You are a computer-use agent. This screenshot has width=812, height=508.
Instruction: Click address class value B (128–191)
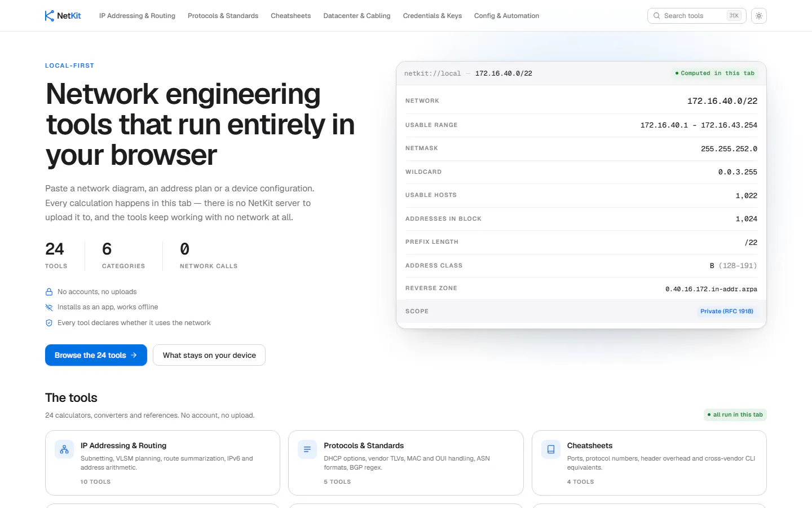[733, 266]
